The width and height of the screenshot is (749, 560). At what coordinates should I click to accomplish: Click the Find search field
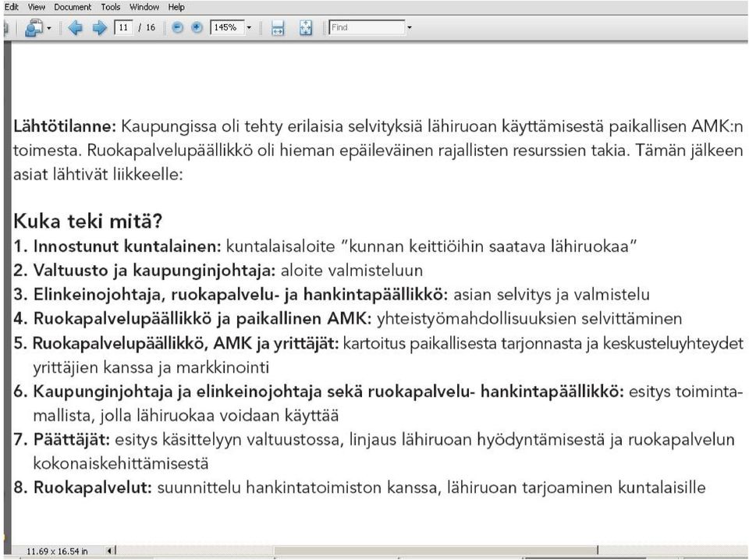click(367, 28)
